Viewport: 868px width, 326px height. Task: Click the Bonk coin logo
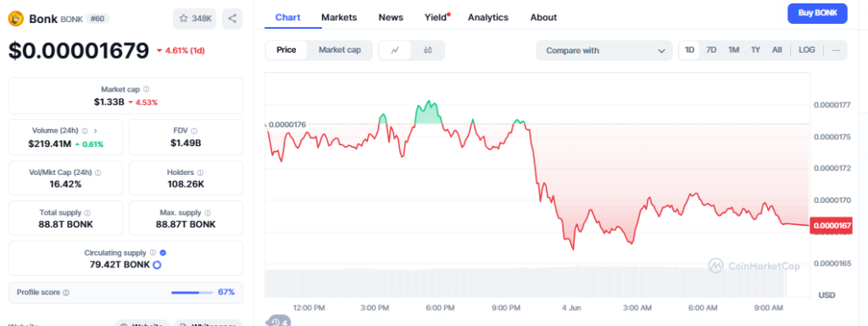(15, 19)
